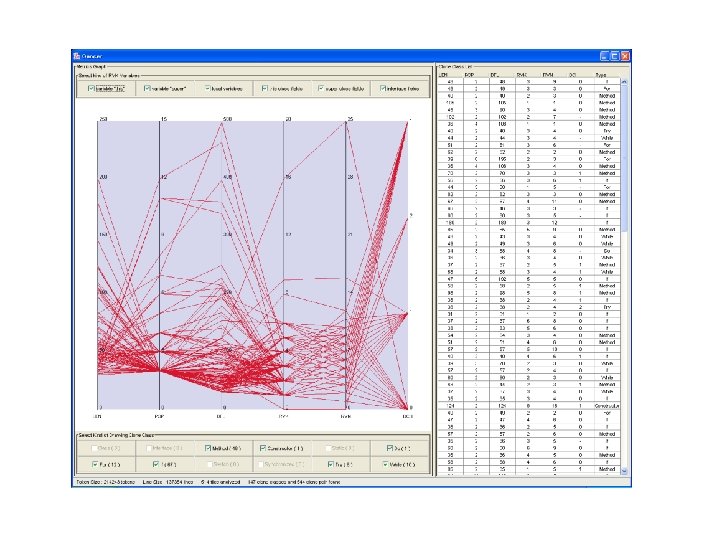720x540 pixels.
Task: Select the Constructor type row in the clone list
Action: tap(529, 406)
